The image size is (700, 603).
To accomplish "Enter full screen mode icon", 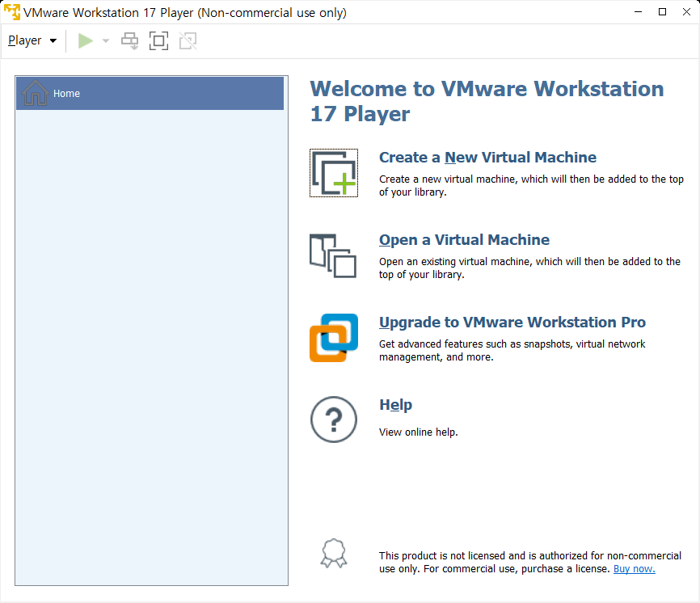I will tap(158, 40).
